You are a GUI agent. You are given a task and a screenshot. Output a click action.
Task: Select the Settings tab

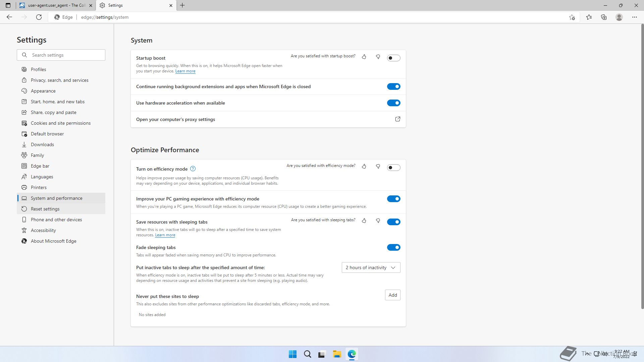click(x=136, y=5)
